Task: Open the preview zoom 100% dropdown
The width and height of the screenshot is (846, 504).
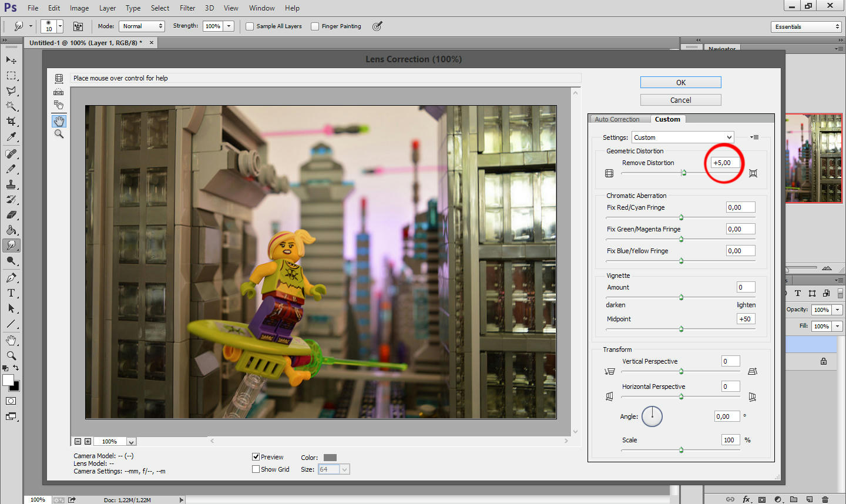Action: (131, 442)
